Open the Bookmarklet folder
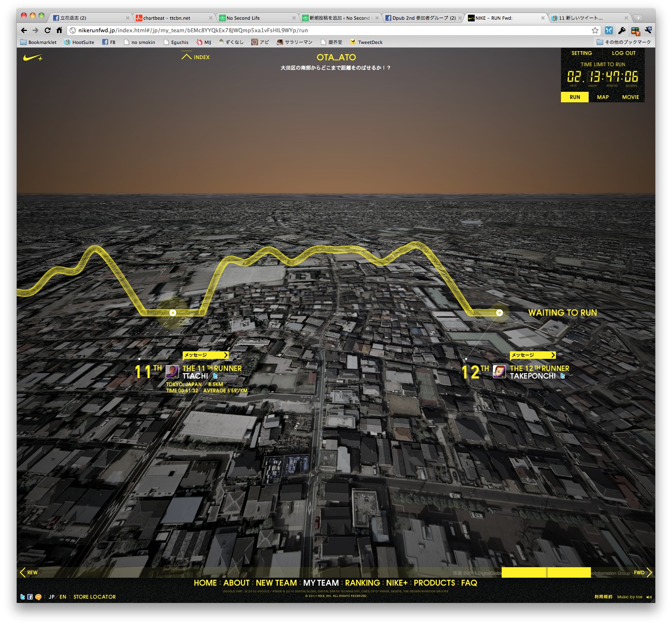 (x=39, y=42)
